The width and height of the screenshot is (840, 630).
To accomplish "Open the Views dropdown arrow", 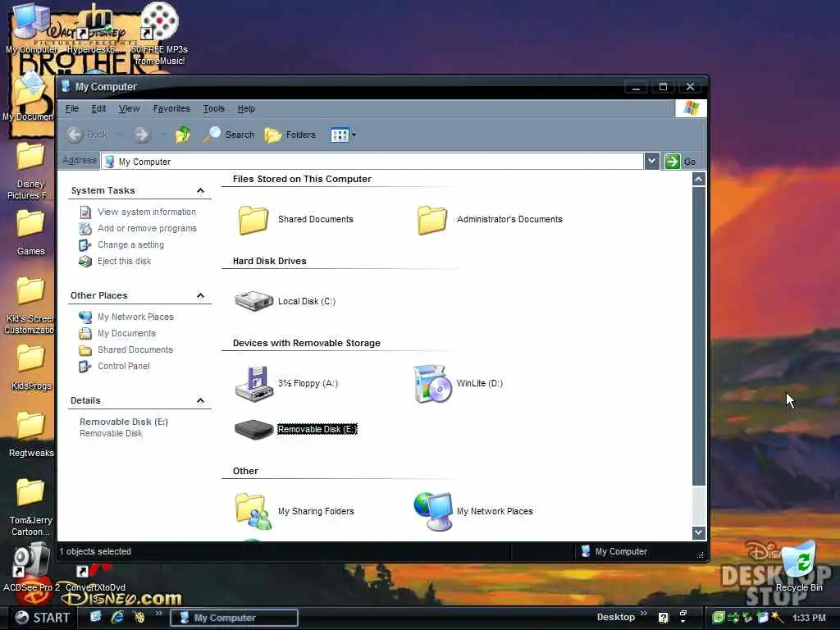I will pyautogui.click(x=354, y=135).
